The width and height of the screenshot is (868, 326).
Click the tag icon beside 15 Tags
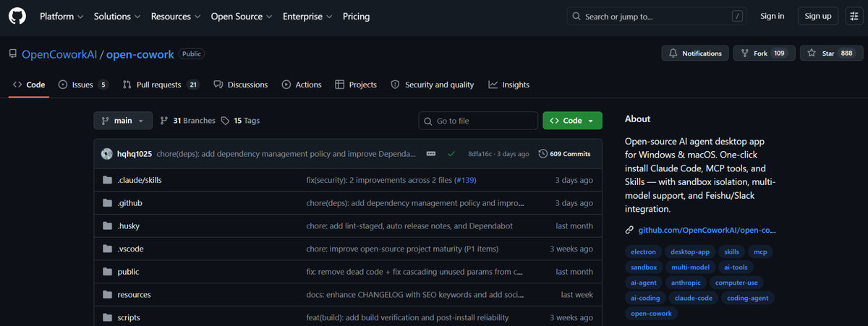[226, 121]
